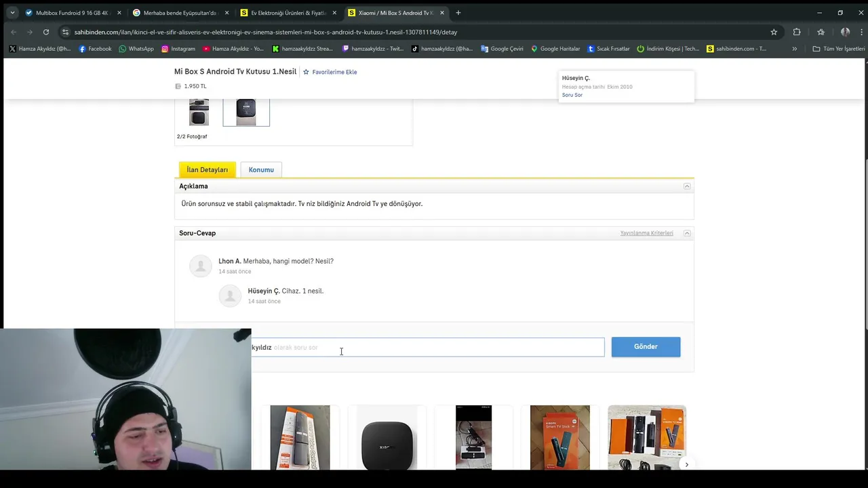Show next similar listings with arrow

click(x=686, y=464)
